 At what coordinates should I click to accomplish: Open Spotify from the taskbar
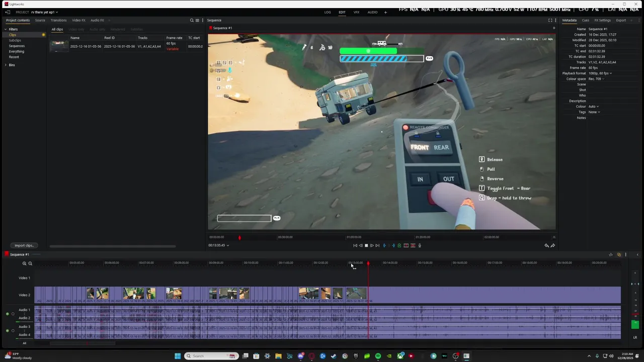click(378, 356)
